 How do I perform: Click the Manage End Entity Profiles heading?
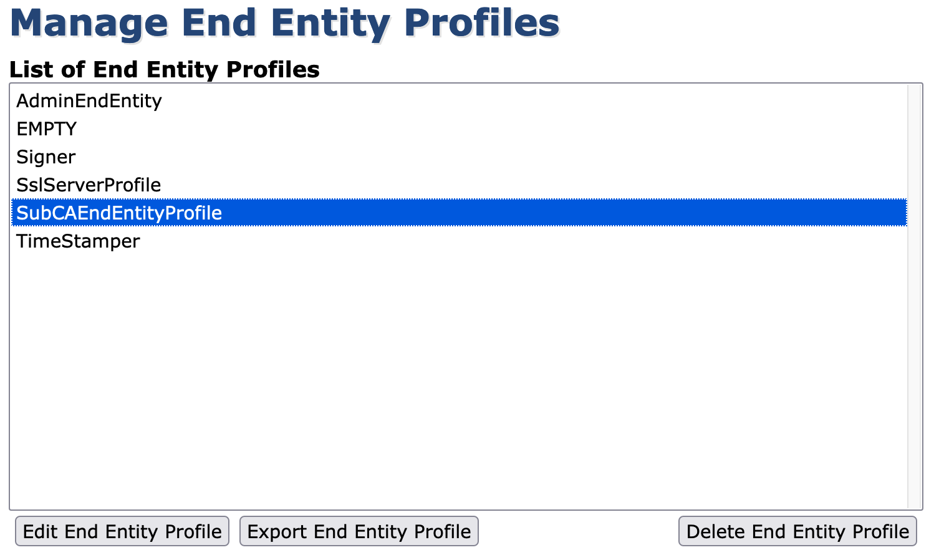coord(284,24)
